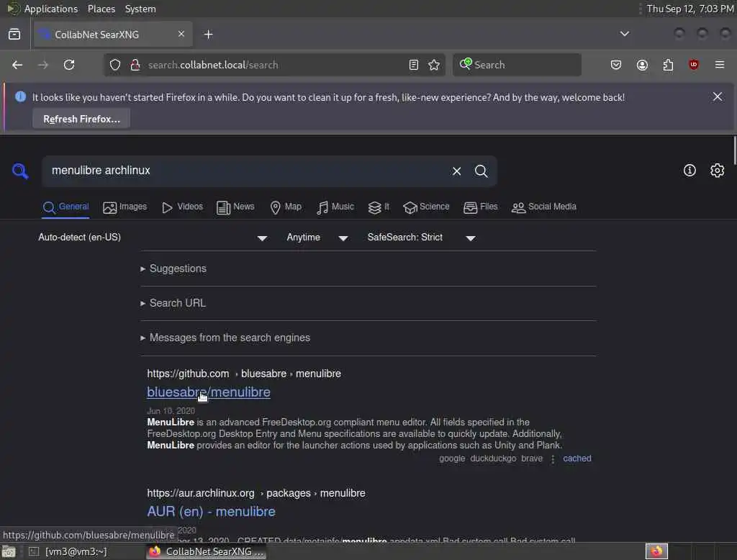This screenshot has height=560, width=737.
Task: Open the SearXNG about info icon
Action: 689,170
